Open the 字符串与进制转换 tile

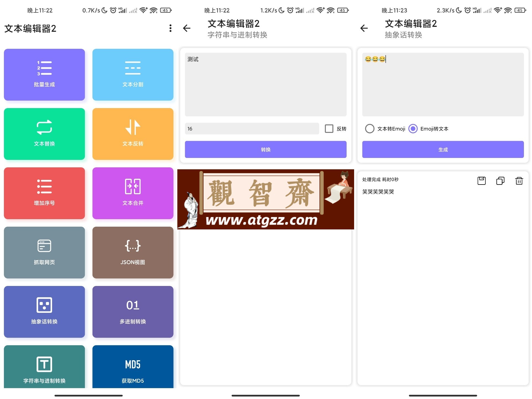coord(44,367)
